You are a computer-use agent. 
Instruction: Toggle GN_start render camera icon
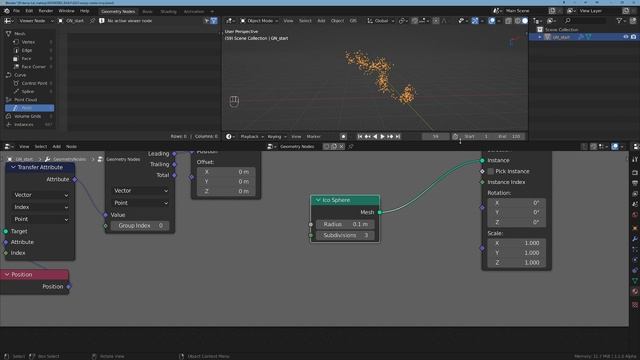633,37
